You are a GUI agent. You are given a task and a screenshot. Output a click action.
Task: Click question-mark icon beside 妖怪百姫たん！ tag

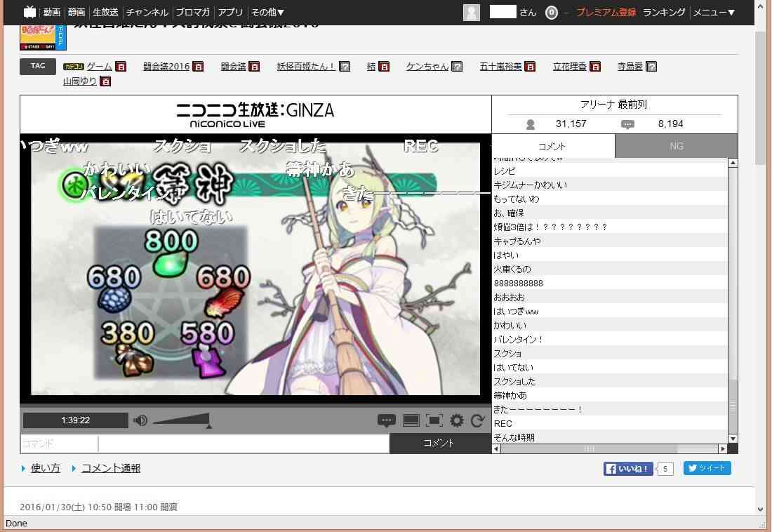(345, 67)
